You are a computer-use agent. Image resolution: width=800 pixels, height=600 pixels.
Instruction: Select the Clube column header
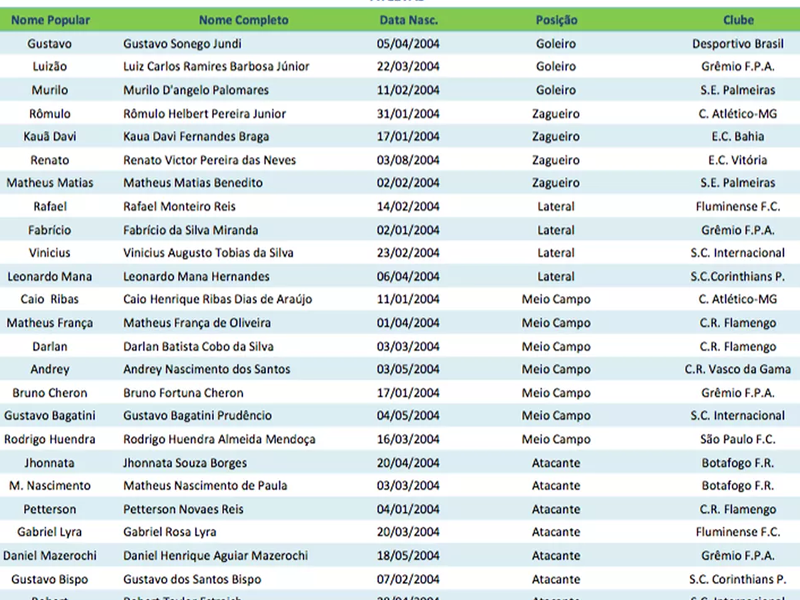738,20
